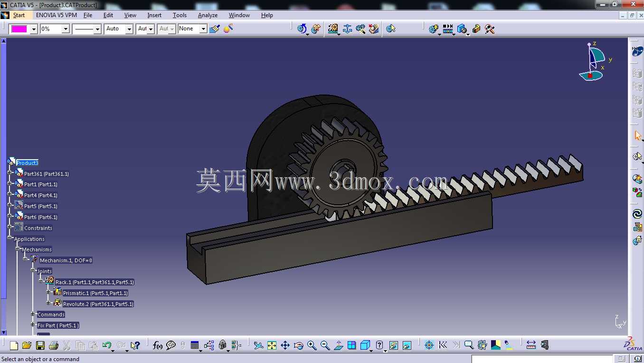Screen dimensions: 644x363
Task: Save the product with the floppy icon
Action: (40, 345)
